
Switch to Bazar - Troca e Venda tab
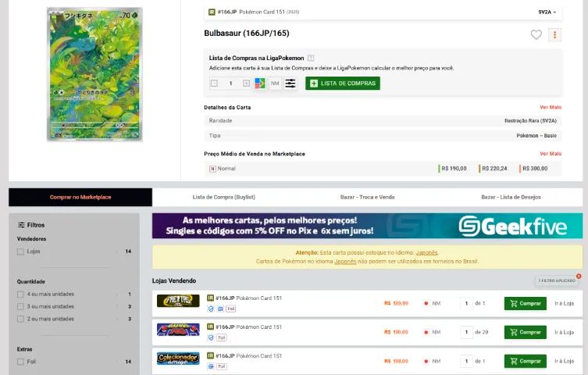coord(368,197)
